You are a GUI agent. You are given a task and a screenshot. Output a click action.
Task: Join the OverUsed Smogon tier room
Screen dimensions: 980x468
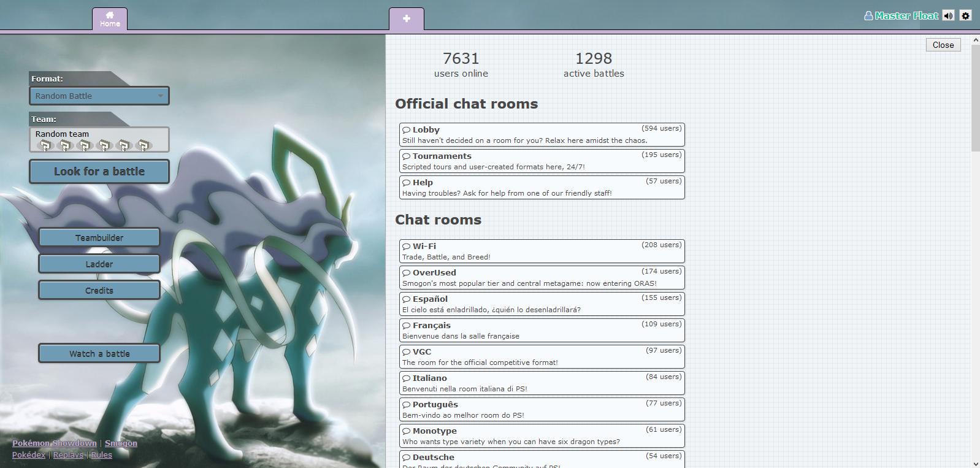542,278
